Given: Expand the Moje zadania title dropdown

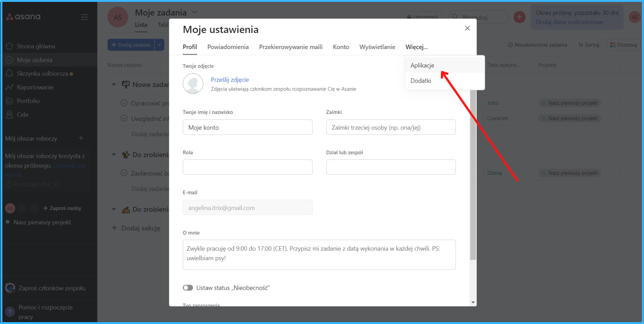Looking at the screenshot, I should click(194, 12).
